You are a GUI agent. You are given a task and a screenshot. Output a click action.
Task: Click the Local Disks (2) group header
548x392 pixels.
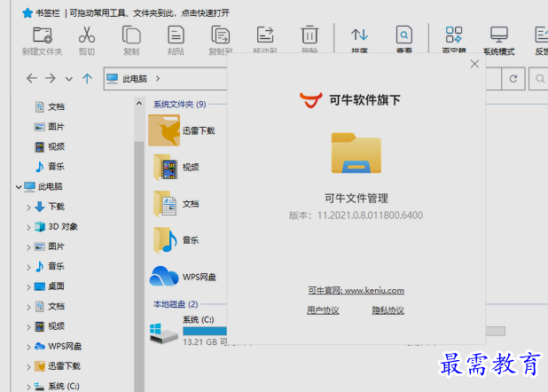point(176,304)
